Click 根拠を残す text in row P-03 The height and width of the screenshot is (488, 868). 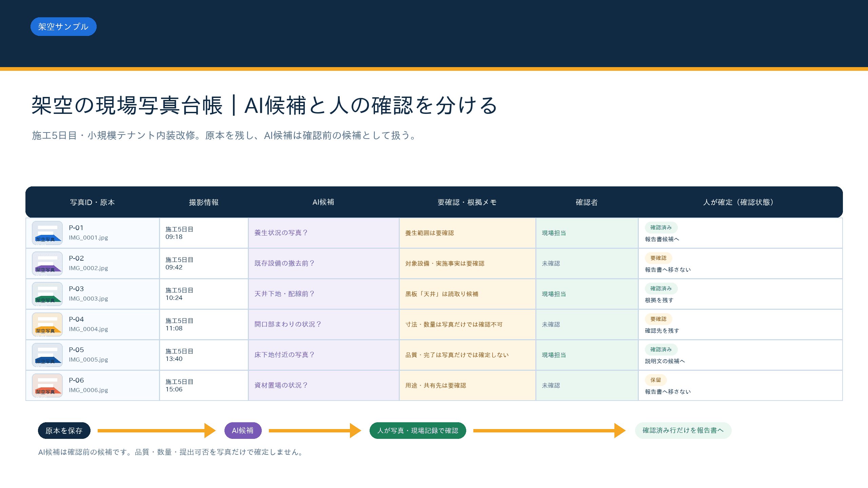[659, 300]
